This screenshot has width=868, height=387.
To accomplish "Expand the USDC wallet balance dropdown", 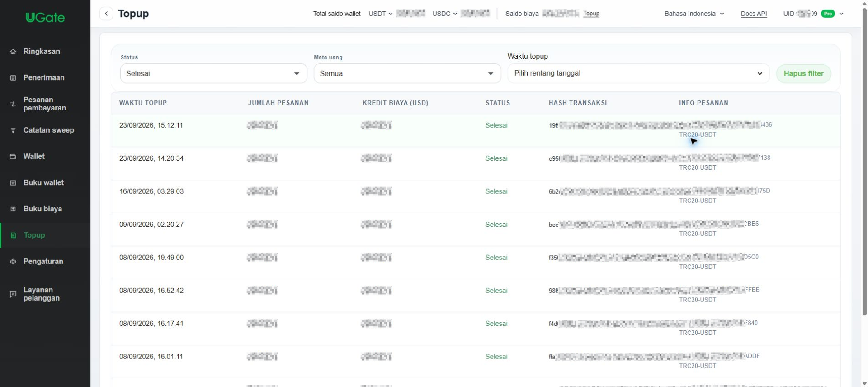I will [445, 14].
